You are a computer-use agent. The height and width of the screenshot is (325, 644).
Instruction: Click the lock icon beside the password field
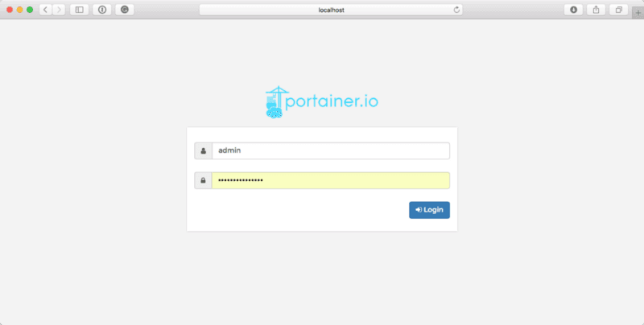point(203,181)
